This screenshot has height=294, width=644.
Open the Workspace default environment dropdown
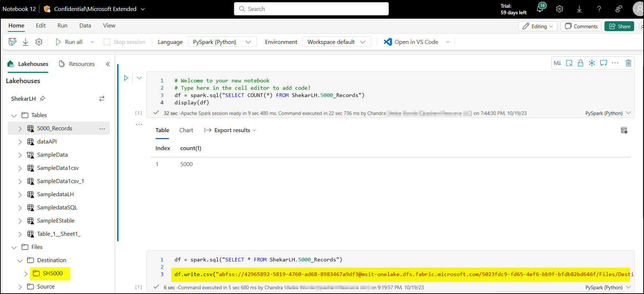pyautogui.click(x=337, y=42)
